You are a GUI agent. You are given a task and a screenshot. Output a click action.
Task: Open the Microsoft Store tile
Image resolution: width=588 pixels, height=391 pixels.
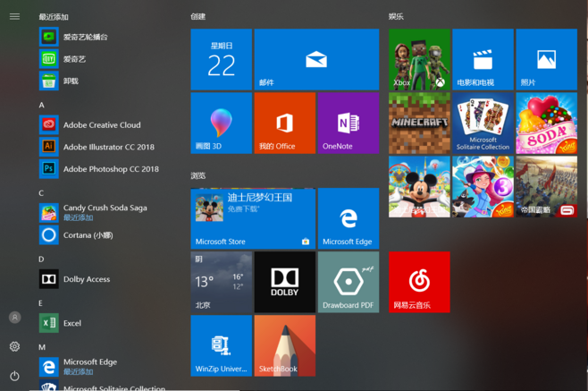[x=253, y=218]
